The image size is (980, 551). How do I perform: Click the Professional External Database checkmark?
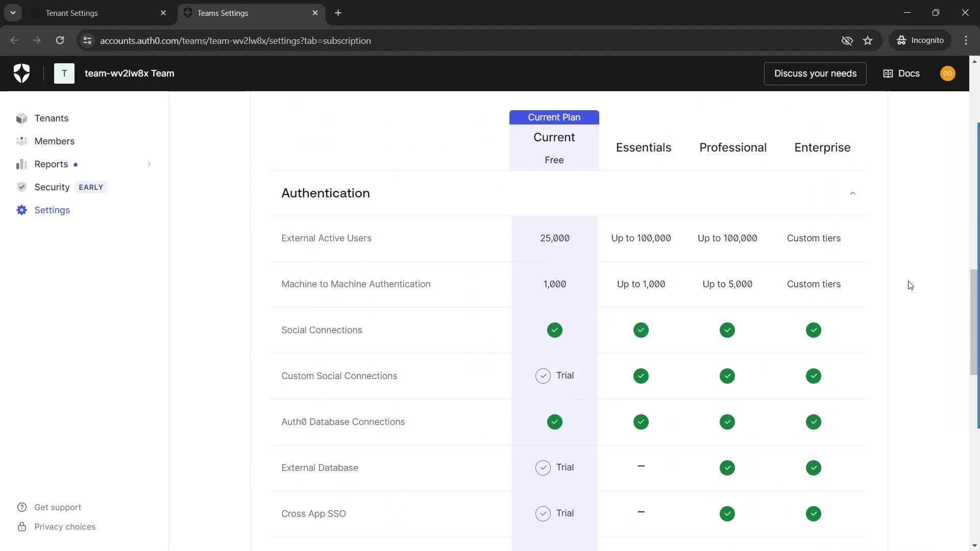(727, 468)
